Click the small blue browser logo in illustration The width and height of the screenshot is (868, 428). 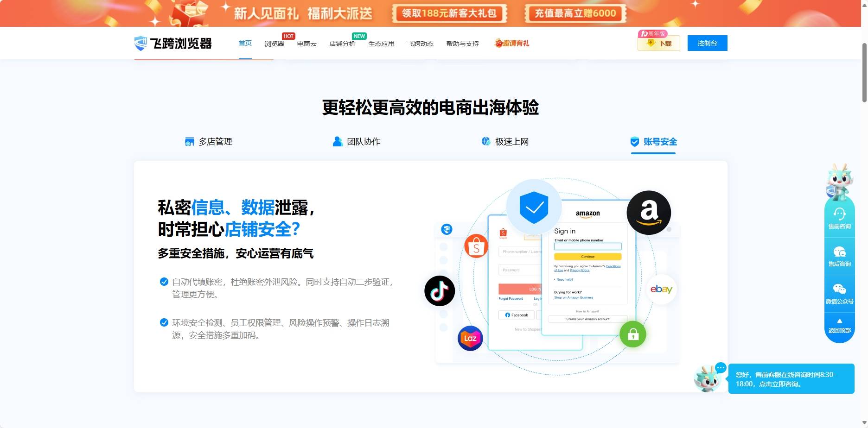447,229
